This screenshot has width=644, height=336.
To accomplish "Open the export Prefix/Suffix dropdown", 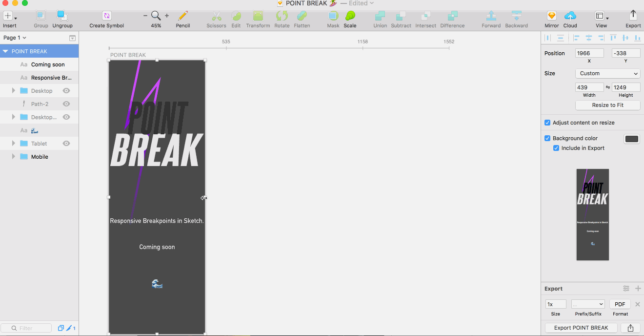I will [588, 304].
